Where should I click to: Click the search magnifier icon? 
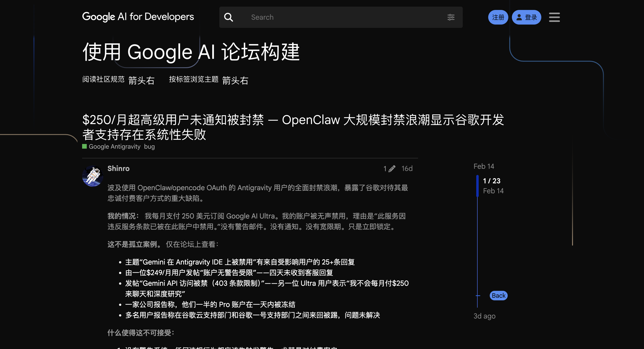(229, 17)
